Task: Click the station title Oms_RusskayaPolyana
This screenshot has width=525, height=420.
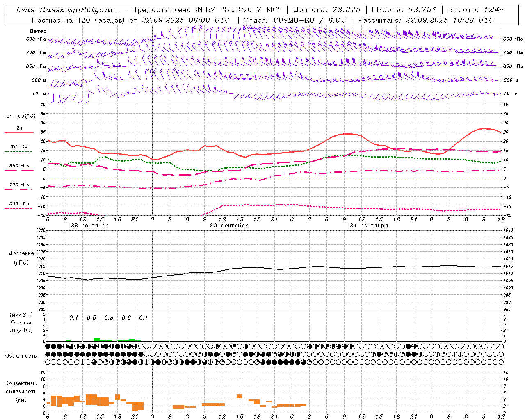Action: (x=66, y=10)
